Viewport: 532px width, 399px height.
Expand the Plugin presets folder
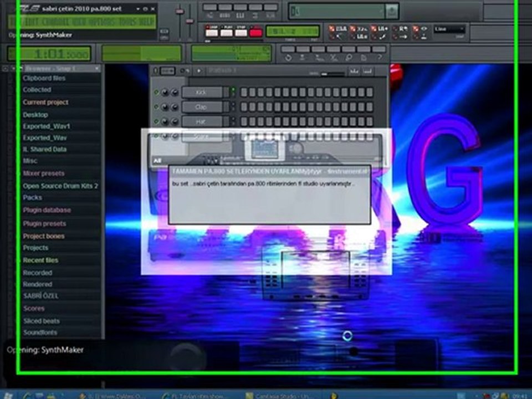point(44,223)
